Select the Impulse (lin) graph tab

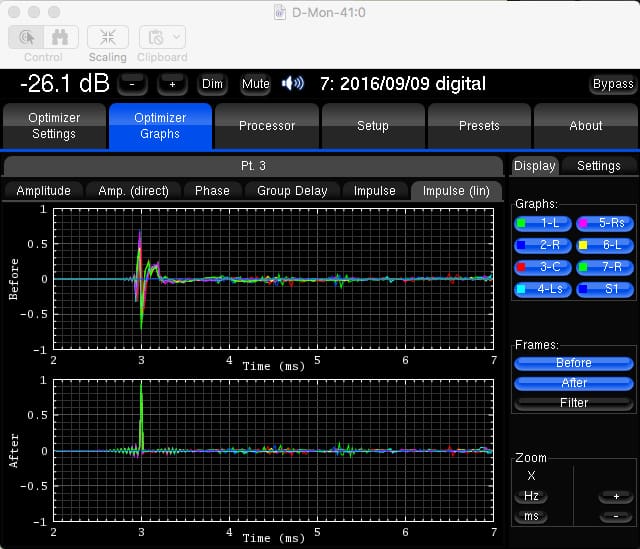tap(456, 191)
